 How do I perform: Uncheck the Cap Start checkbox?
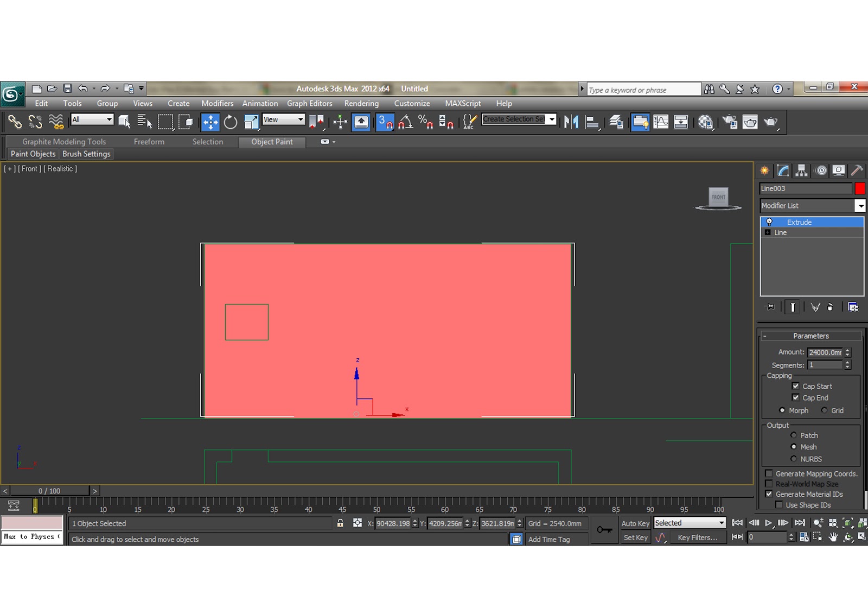(x=796, y=386)
